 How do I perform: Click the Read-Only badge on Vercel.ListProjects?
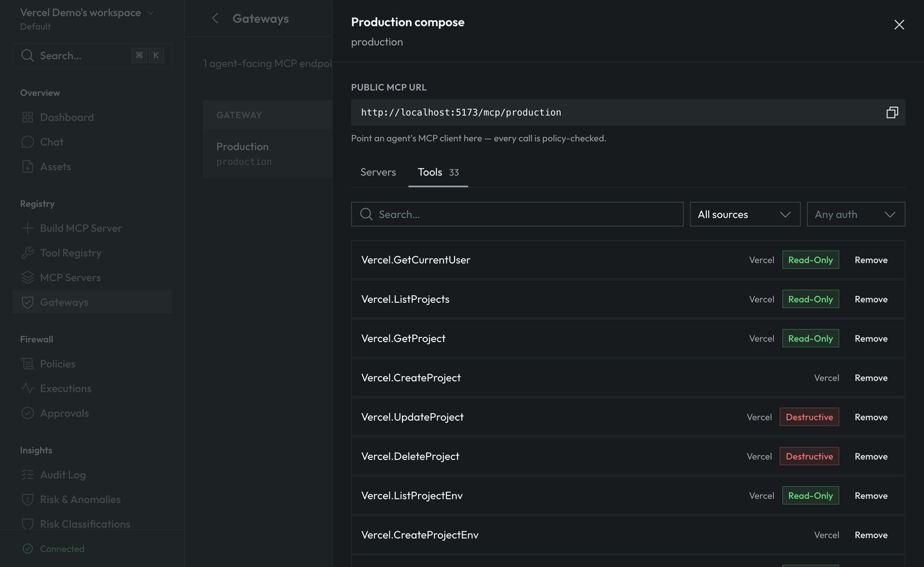click(811, 299)
